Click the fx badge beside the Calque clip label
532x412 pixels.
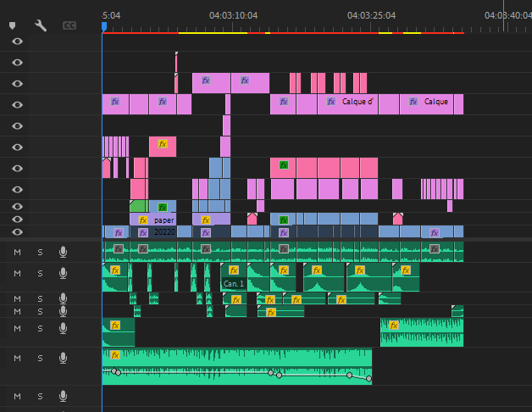(x=413, y=102)
